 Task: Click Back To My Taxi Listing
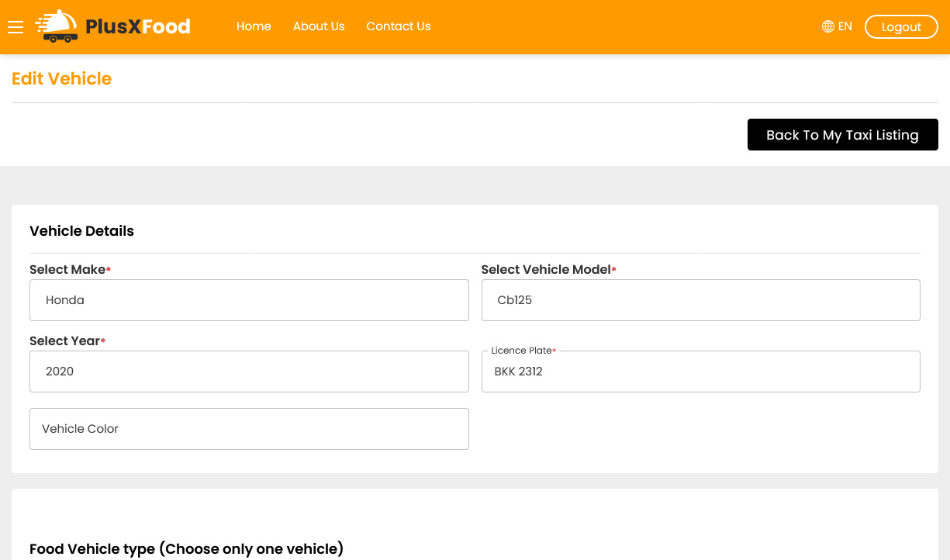tap(842, 135)
